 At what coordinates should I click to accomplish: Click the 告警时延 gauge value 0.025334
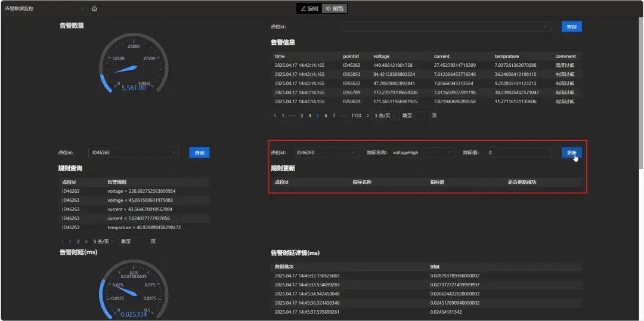click(x=134, y=315)
